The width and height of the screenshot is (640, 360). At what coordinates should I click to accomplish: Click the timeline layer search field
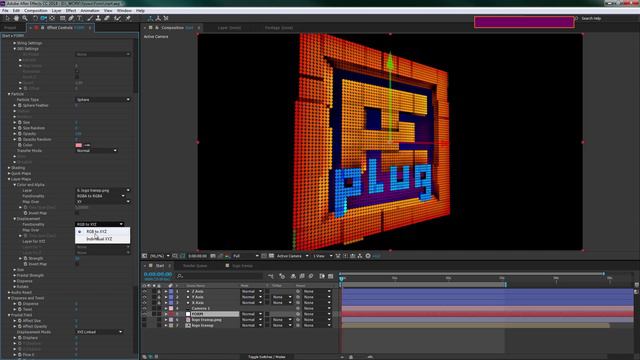click(220, 276)
